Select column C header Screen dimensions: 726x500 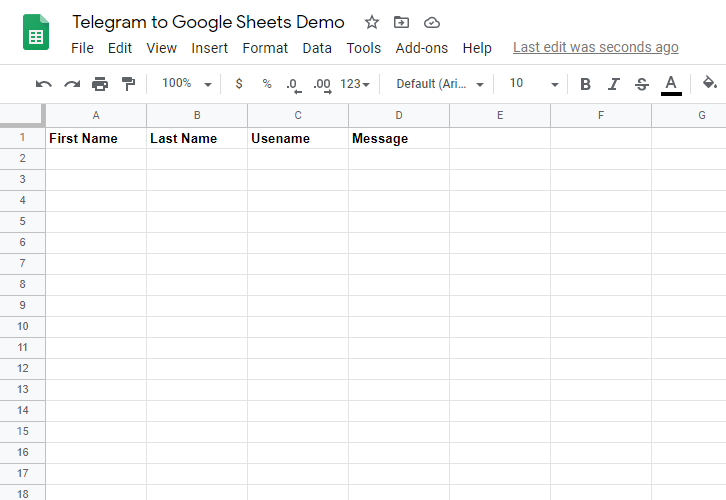point(298,115)
